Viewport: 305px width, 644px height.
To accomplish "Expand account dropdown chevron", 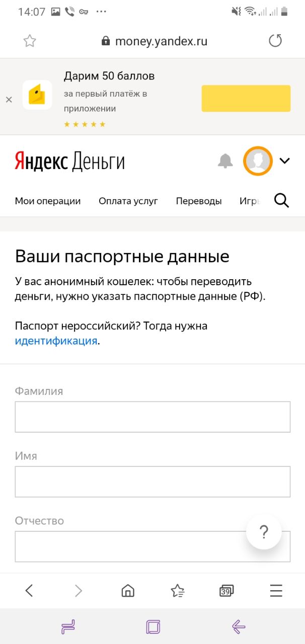I will [284, 161].
